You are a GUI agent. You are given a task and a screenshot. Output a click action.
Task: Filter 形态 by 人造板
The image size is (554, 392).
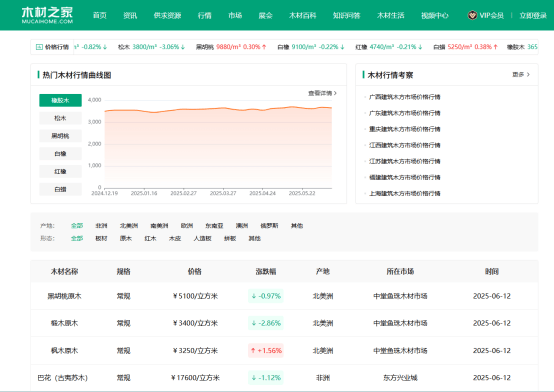point(202,238)
